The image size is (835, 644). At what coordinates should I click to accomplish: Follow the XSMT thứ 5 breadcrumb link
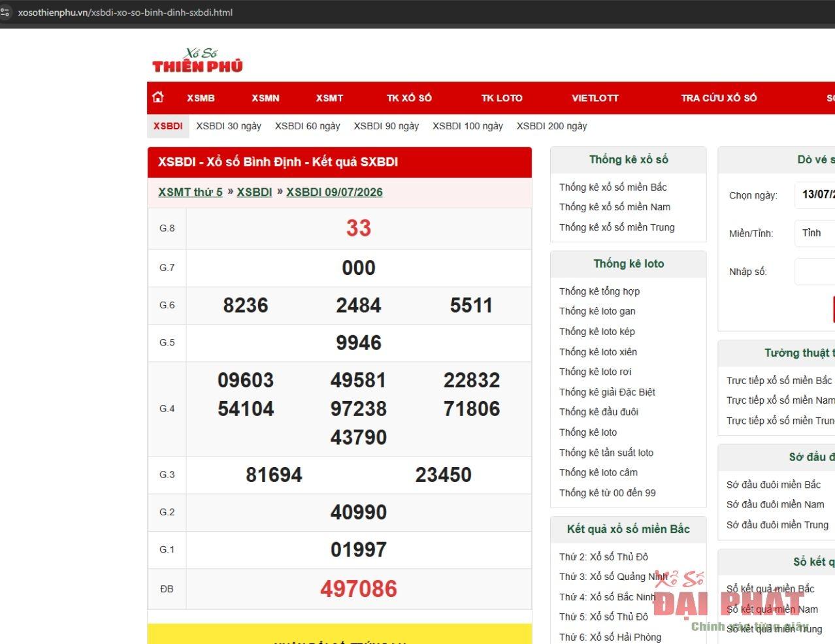click(x=190, y=192)
